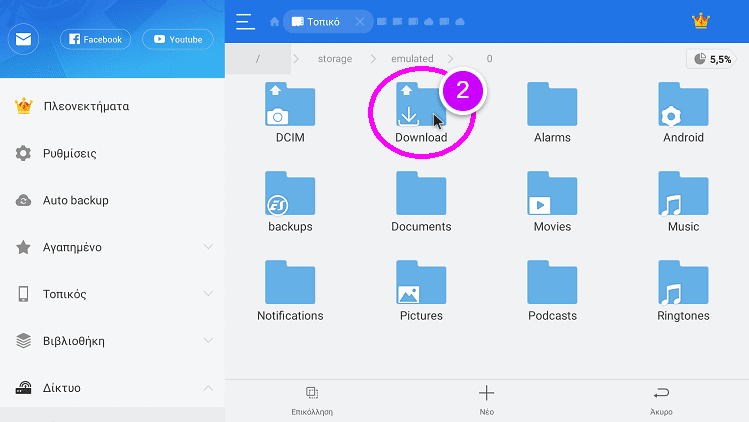This screenshot has width=749, height=422.
Task: Click the Facebook button
Action: point(96,39)
